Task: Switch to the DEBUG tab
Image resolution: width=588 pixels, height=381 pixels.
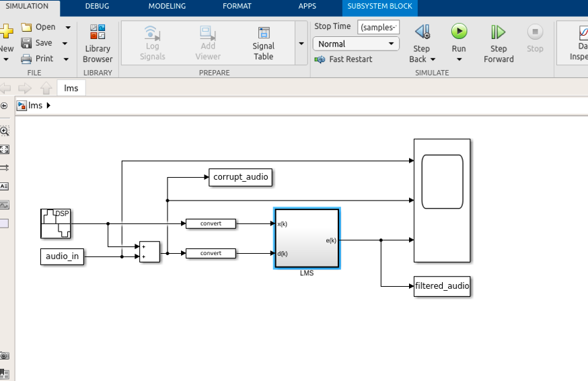Action: coord(97,7)
